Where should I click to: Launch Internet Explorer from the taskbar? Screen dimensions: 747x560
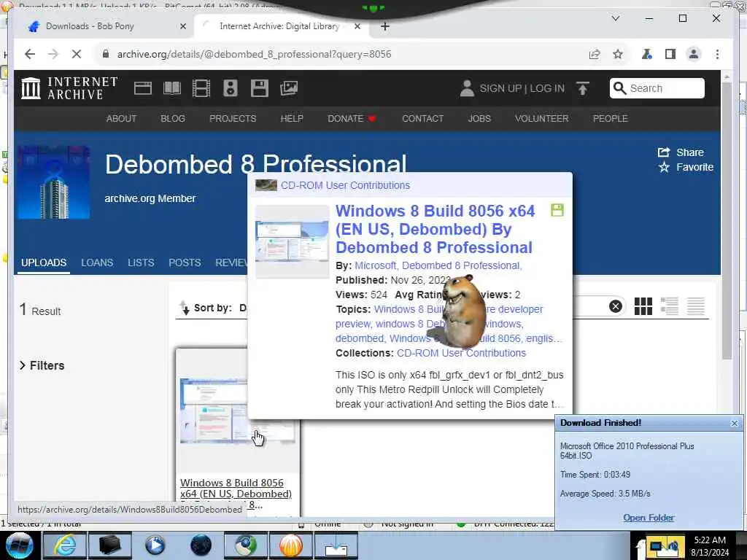pyautogui.click(x=64, y=545)
